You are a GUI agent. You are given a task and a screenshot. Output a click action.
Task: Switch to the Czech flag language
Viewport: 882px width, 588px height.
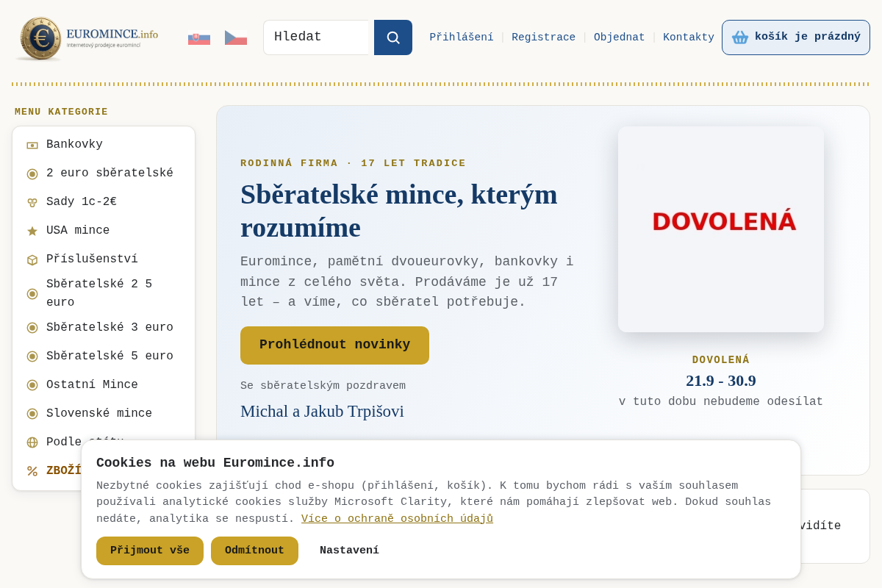point(236,37)
